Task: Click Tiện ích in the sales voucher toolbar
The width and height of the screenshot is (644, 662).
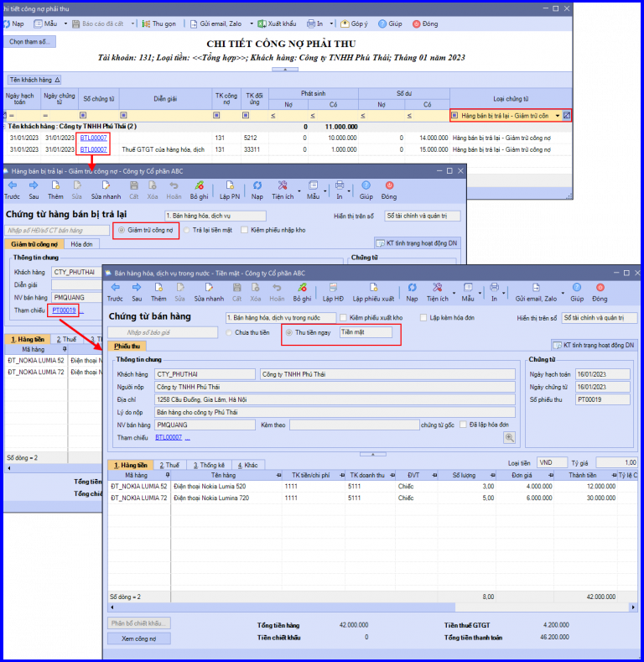Action: click(437, 292)
